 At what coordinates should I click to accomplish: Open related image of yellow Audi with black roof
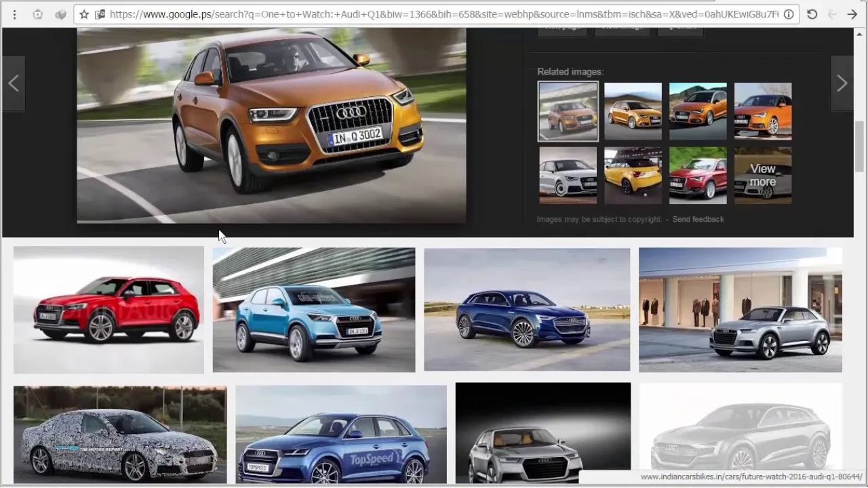click(x=633, y=176)
